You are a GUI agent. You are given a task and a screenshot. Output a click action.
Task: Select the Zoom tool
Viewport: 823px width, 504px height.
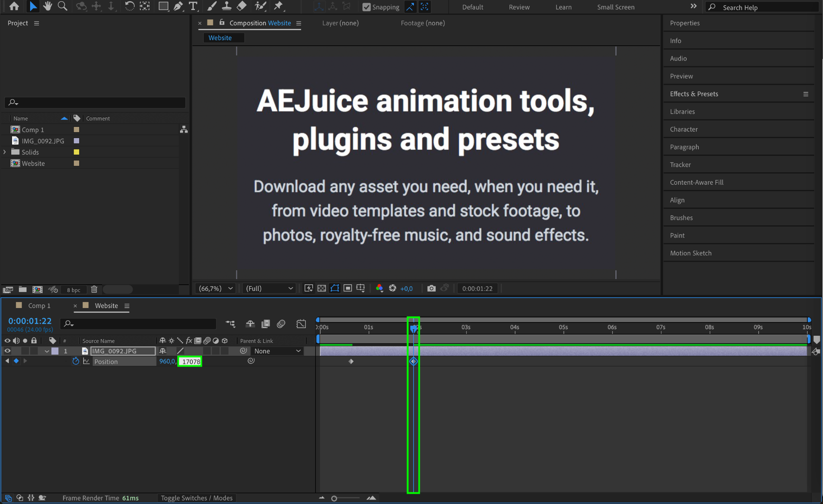point(62,6)
